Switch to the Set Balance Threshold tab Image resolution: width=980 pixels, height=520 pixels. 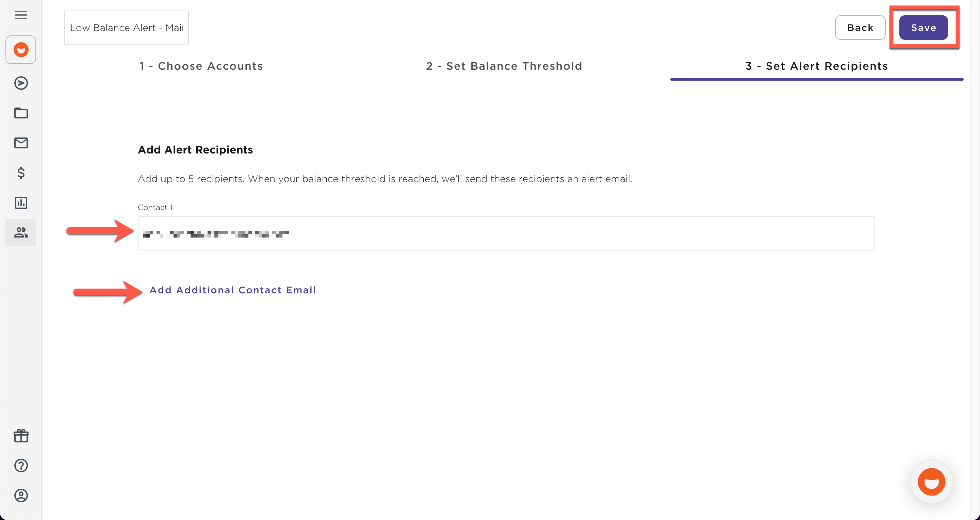(504, 66)
